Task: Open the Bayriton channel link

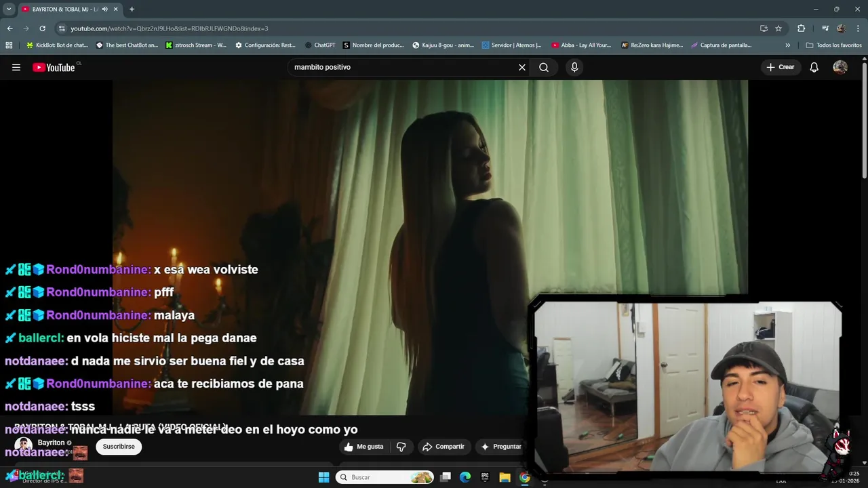Action: (x=51, y=443)
